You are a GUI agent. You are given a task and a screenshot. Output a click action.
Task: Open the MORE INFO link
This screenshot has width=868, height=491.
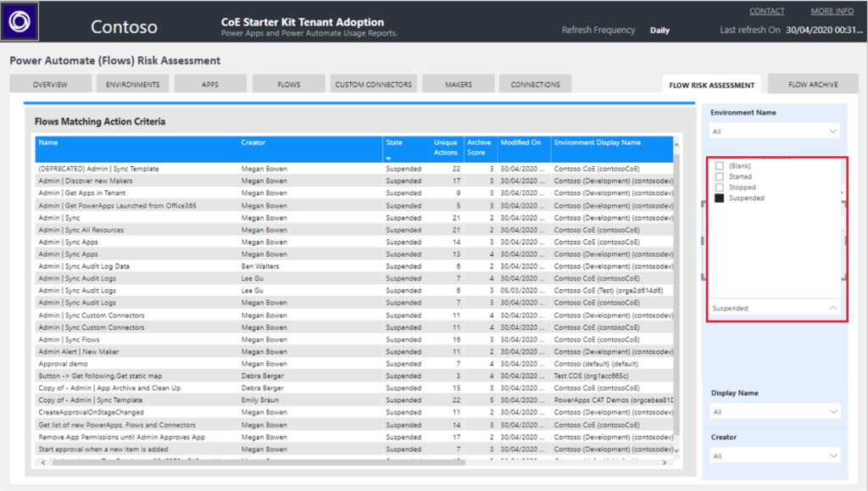[832, 10]
